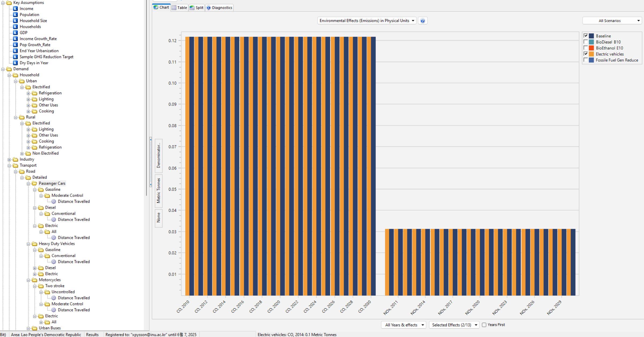Select Sample GHG Reduction Target tree item

pyautogui.click(x=46, y=57)
